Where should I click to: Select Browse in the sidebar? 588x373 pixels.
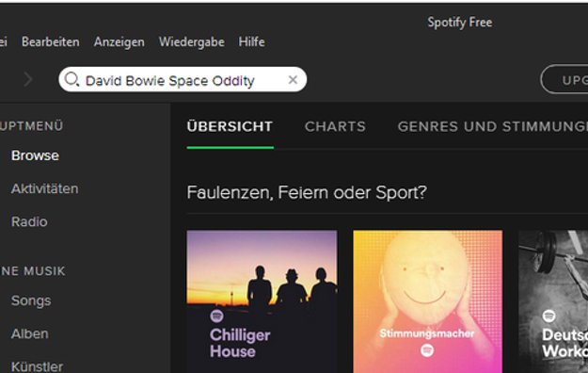click(x=35, y=155)
